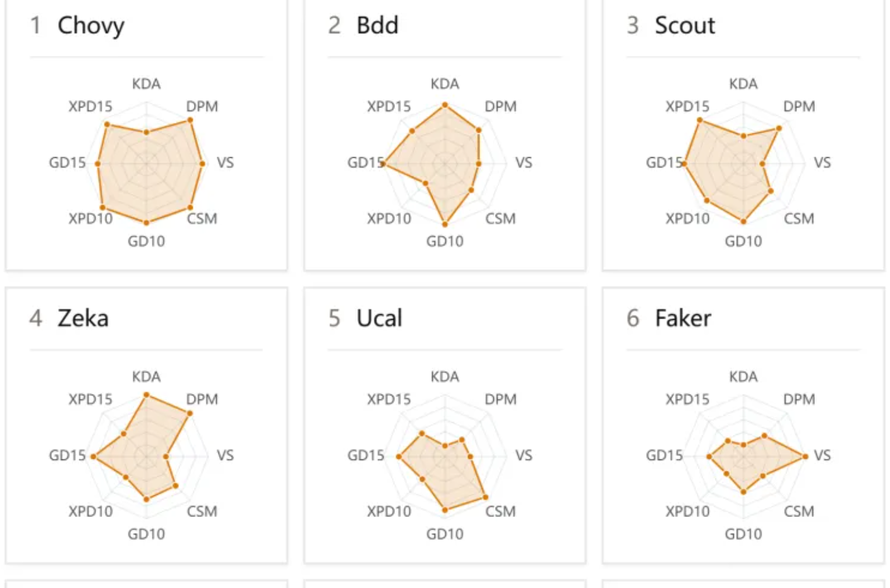Open Bdd's player name link
Screen dimensions: 890x588
(x=377, y=26)
